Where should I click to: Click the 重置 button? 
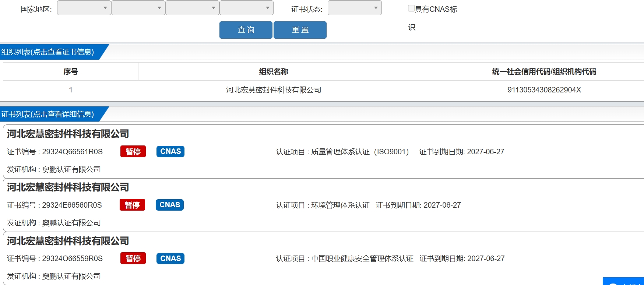click(300, 30)
